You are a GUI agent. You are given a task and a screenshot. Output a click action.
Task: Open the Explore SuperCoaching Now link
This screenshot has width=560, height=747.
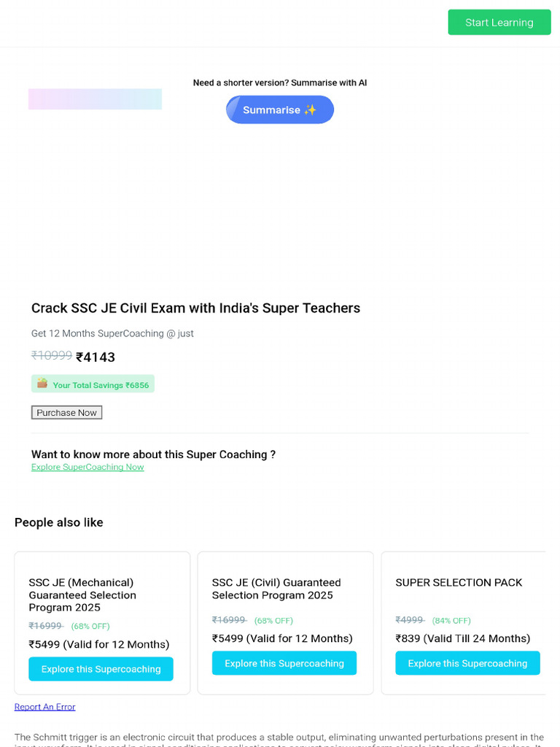tap(87, 467)
